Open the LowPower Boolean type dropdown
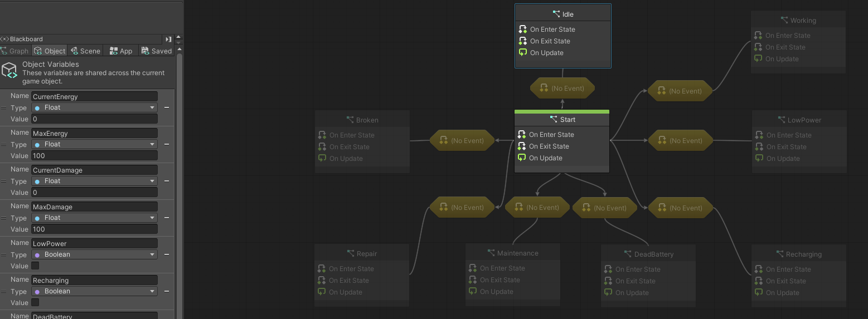 (x=94, y=254)
